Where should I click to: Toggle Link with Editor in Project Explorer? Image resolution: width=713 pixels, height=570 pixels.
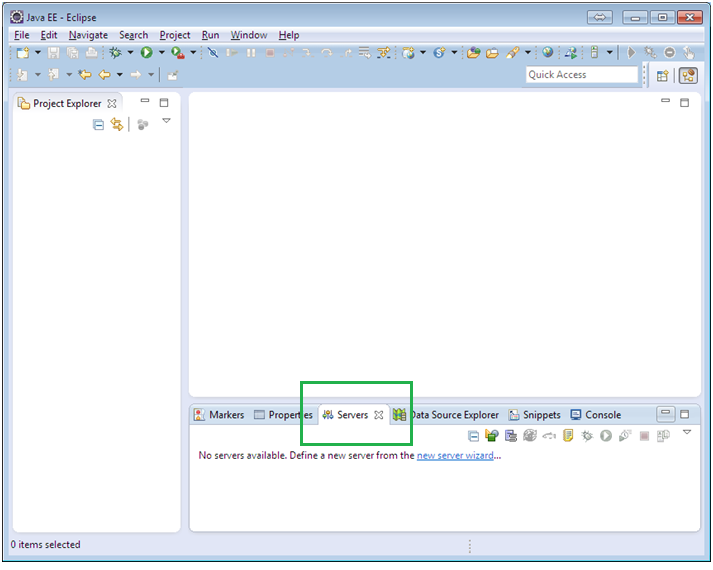[x=117, y=125]
